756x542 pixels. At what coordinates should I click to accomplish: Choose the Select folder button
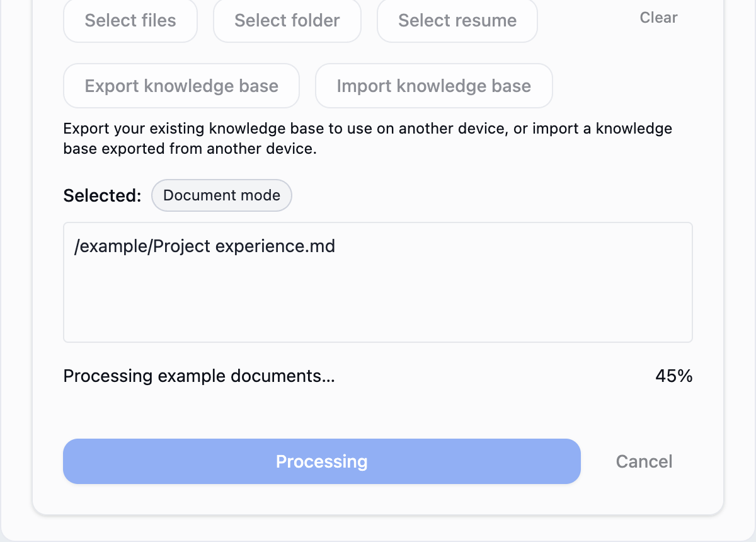(x=287, y=20)
